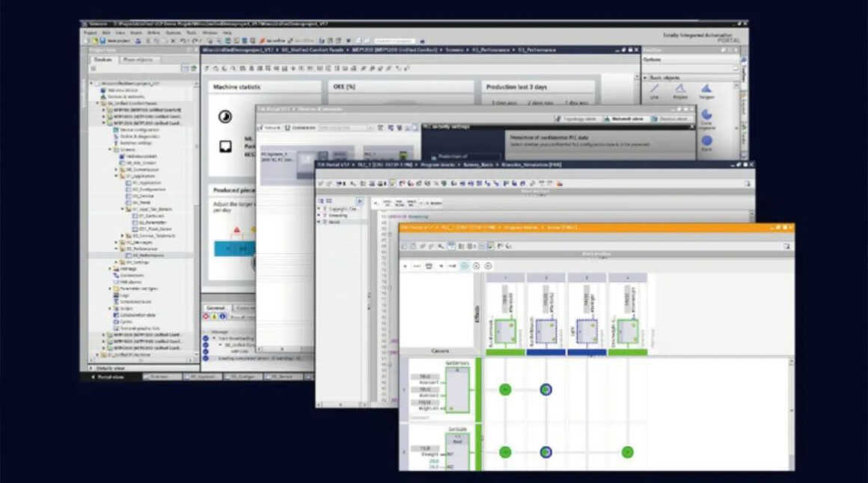The image size is (868, 483).
Task: Click vertical scrollbar of cause-effect matrix window
Action: tap(791, 414)
